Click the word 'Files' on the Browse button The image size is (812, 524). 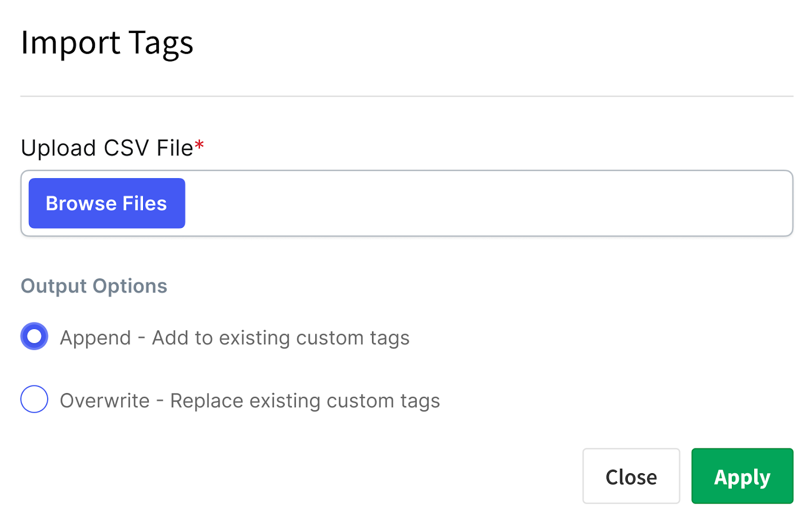(x=145, y=204)
